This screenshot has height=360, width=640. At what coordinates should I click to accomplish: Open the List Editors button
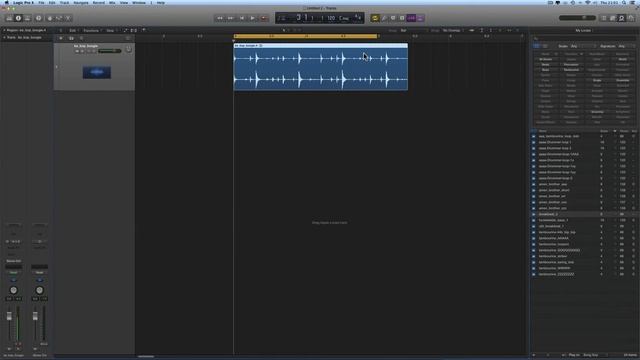pos(604,18)
